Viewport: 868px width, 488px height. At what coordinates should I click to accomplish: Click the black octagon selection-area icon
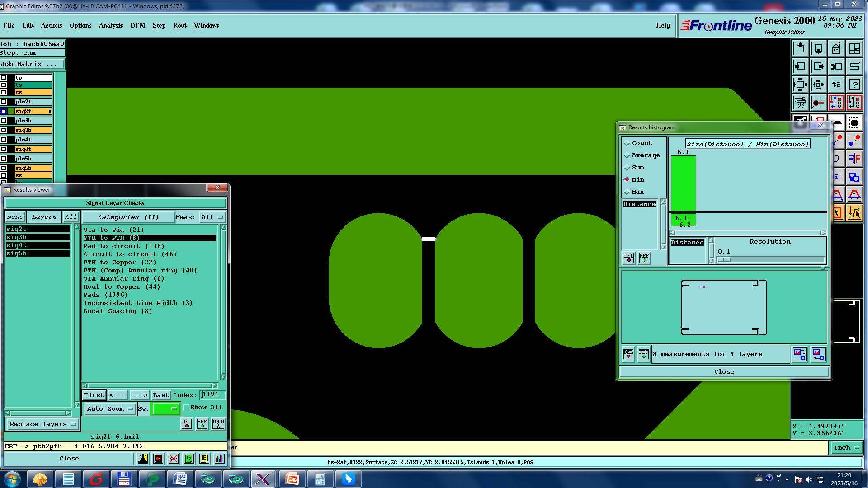(854, 122)
